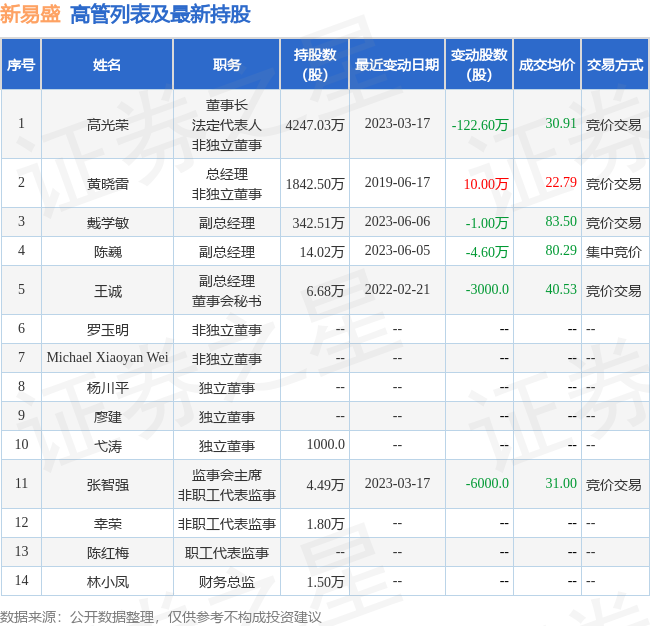Select the 财务总监 position cell
650x626 pixels.
click(x=227, y=582)
